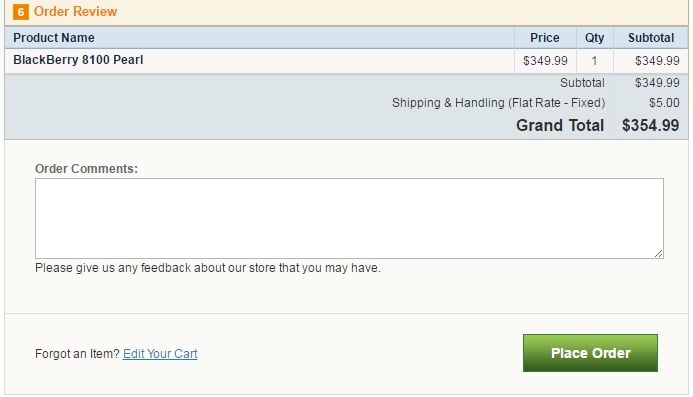Click the Order Comments label
This screenshot has height=397, width=693.
(86, 168)
